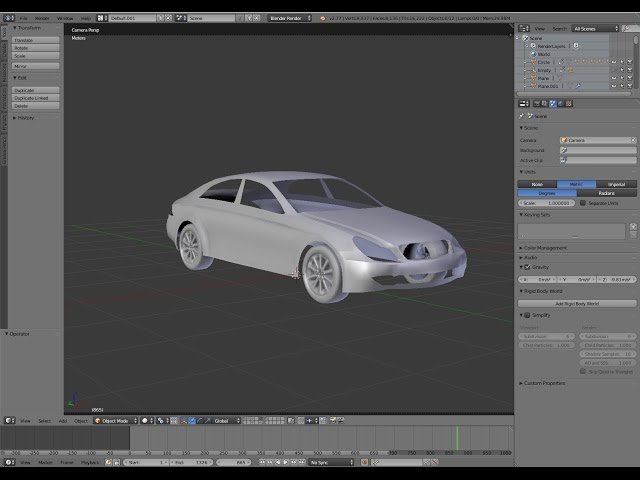Collapse the Units panel

click(x=527, y=172)
